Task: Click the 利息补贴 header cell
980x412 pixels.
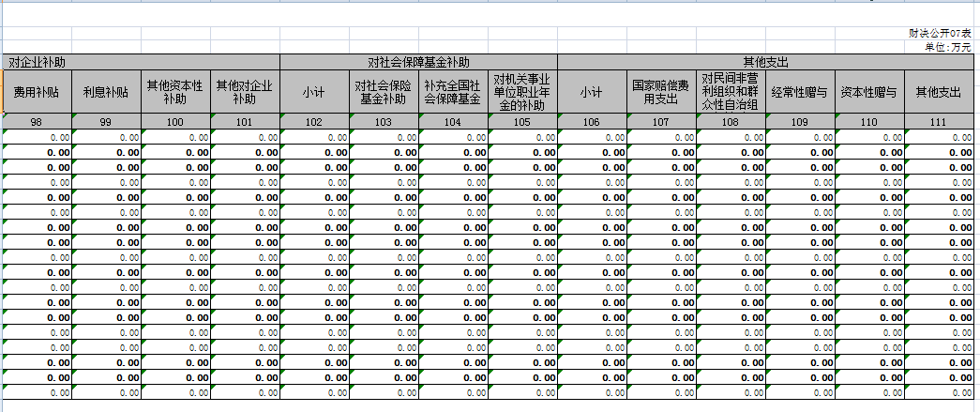Action: (x=106, y=92)
